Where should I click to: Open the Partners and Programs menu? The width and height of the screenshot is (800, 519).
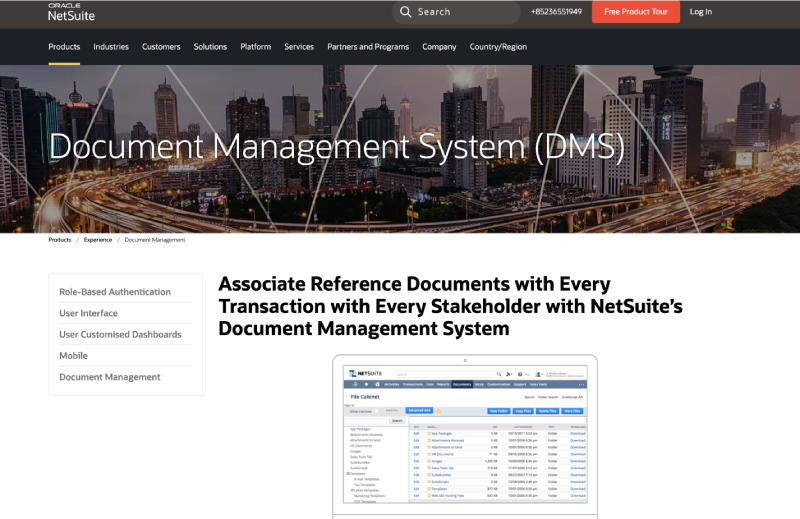(x=368, y=46)
